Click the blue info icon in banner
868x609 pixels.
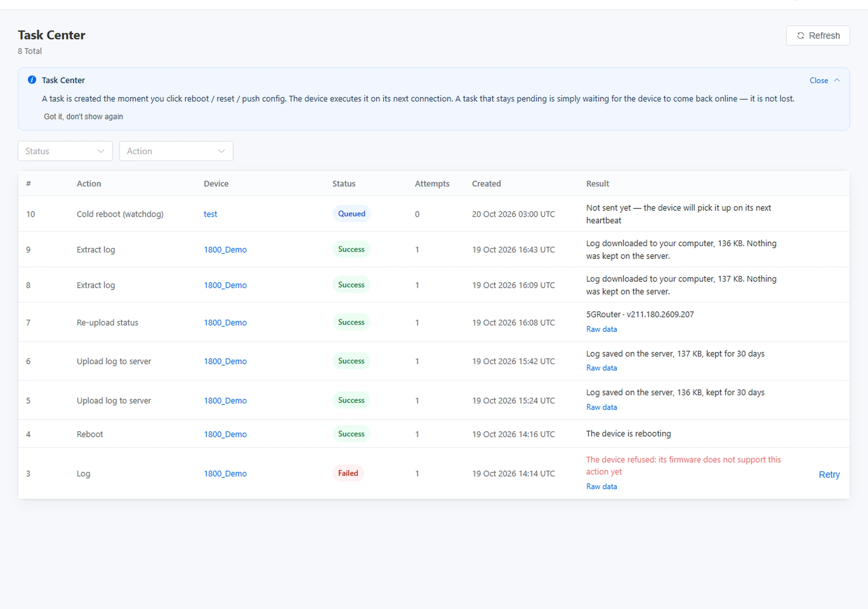[32, 80]
